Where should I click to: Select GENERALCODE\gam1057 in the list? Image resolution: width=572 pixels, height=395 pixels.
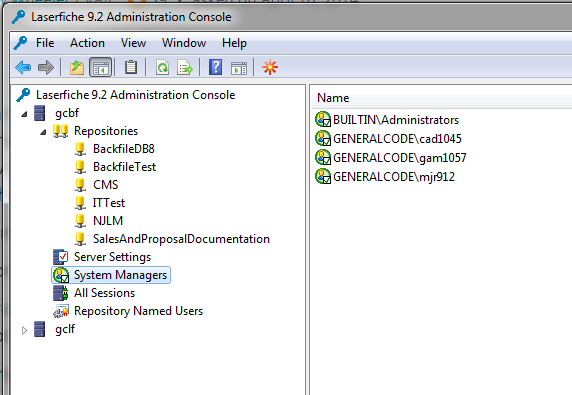pos(399,158)
